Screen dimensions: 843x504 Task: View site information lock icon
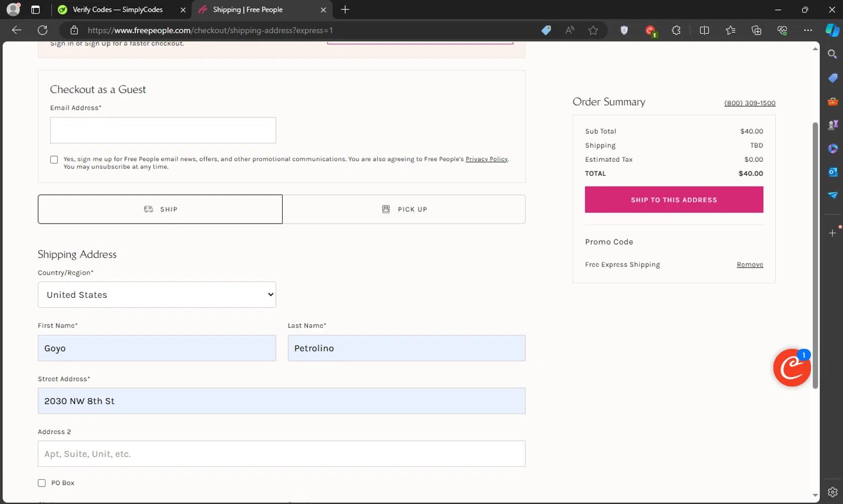74,30
